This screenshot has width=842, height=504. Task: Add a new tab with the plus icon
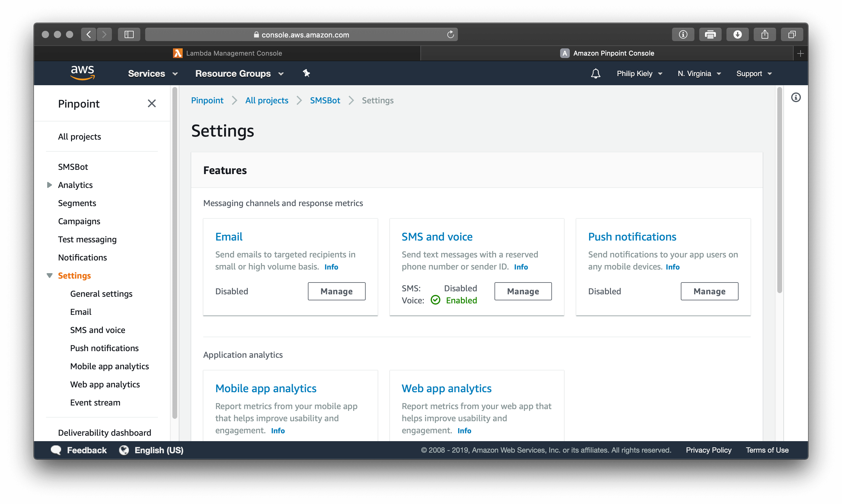pos(801,53)
